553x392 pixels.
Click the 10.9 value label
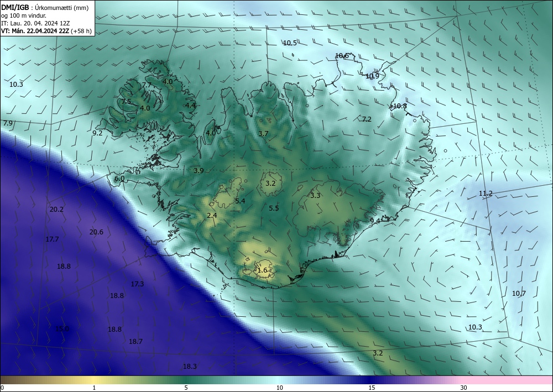pyautogui.click(x=372, y=76)
